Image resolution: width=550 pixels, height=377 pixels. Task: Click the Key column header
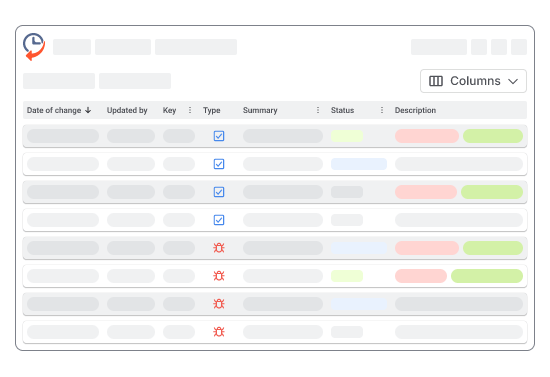[169, 110]
